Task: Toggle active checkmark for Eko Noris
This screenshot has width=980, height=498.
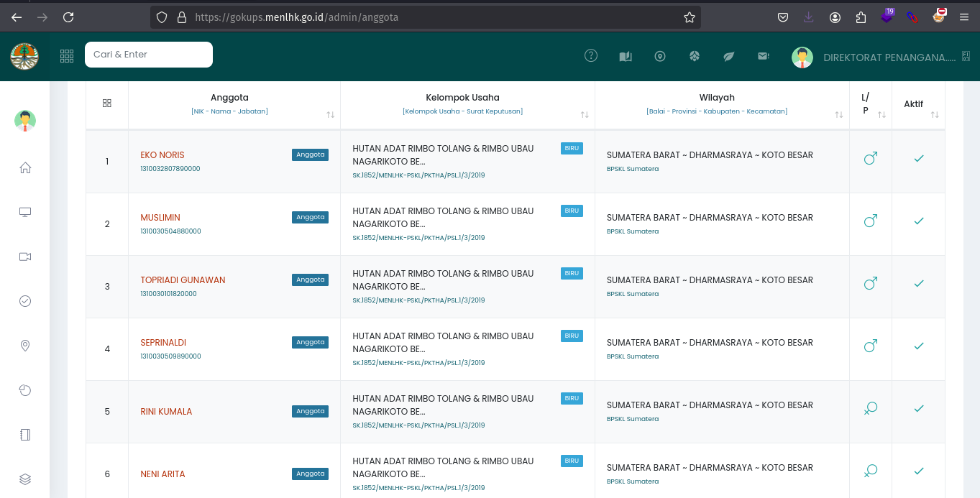Action: 918,158
